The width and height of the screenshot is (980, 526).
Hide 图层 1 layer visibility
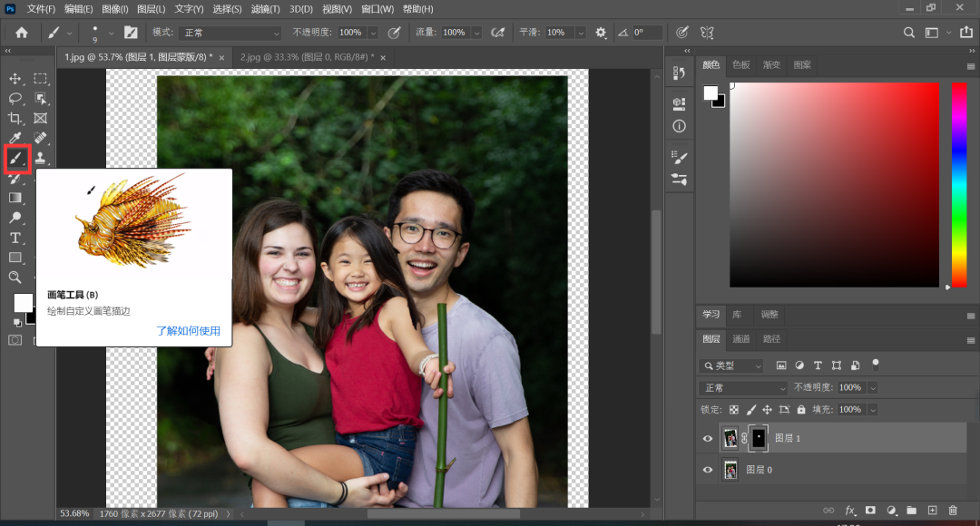point(708,439)
